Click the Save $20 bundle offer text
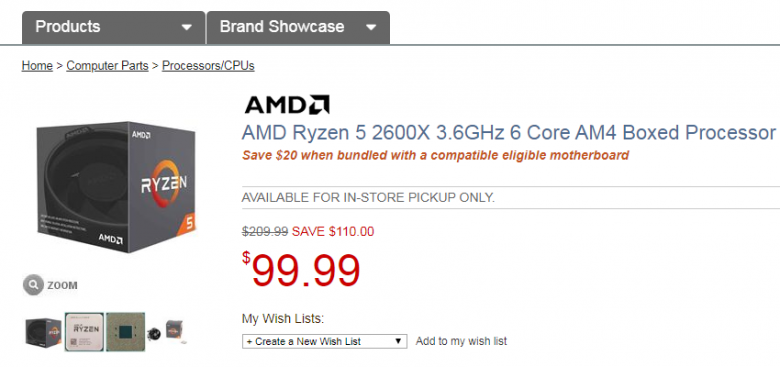780x367 pixels. click(x=435, y=155)
